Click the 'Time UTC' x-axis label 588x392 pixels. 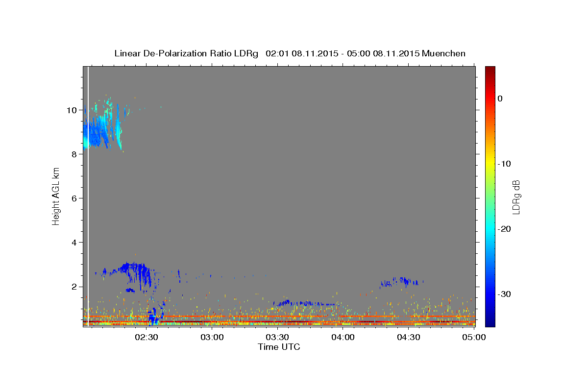[x=279, y=347]
